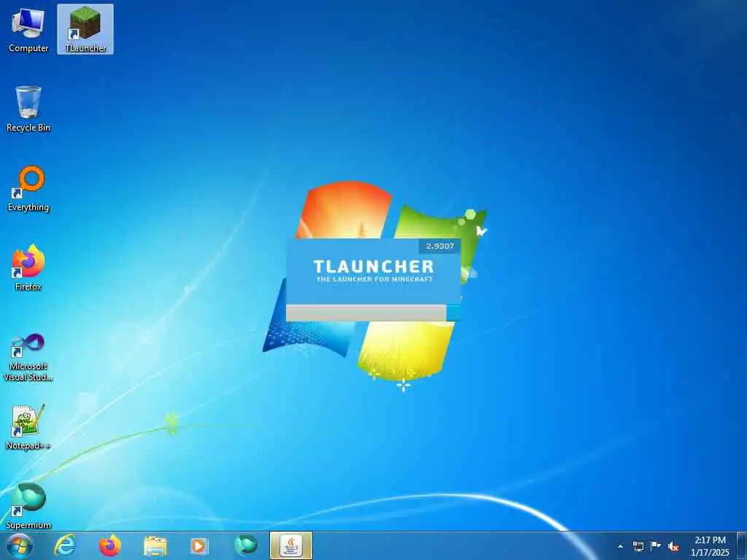Select the Firefox desktop shortcut
Screen dimensions: 747x560
28,267
